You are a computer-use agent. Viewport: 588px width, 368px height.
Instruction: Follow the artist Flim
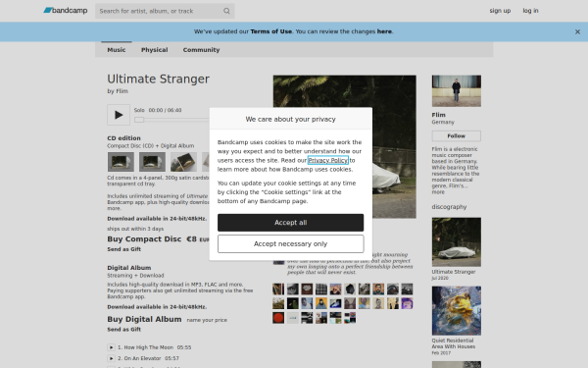pos(456,136)
